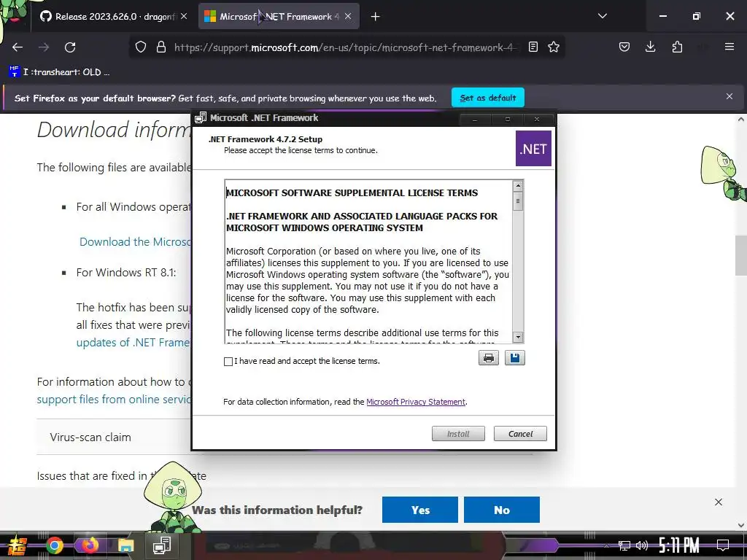Bookmark this page with star icon
Viewport: 747px width, 560px height.
point(554,47)
